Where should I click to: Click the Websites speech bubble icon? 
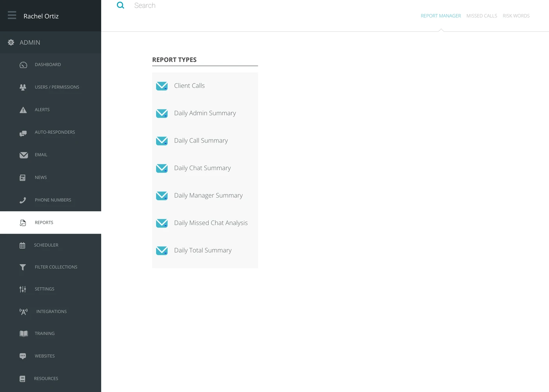coord(23,356)
